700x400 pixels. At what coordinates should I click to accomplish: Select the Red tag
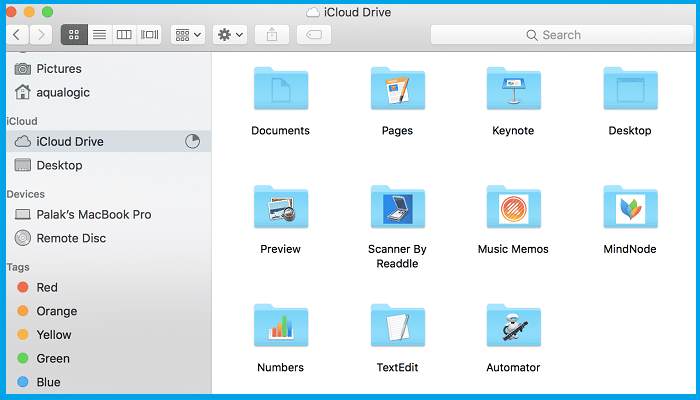coord(108,287)
